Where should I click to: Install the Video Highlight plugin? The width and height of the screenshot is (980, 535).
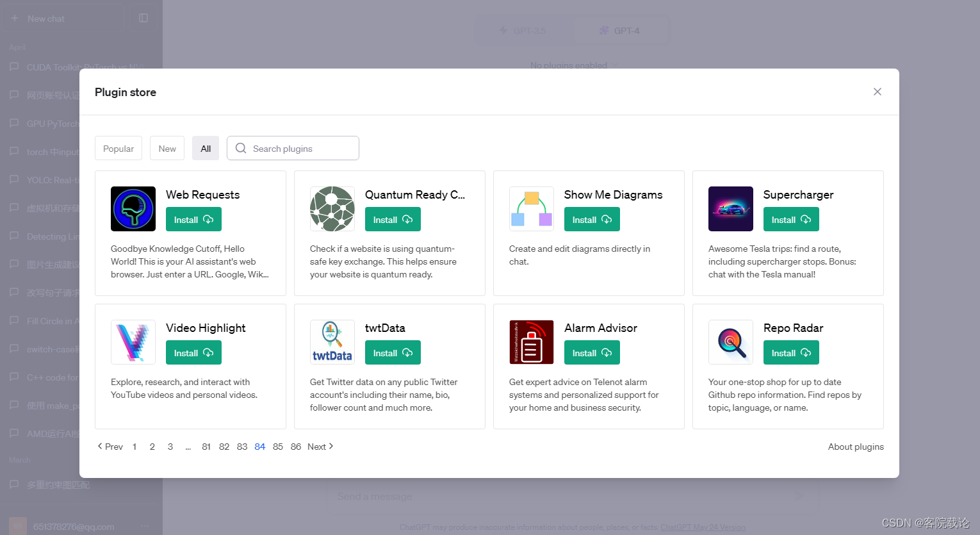coord(193,352)
